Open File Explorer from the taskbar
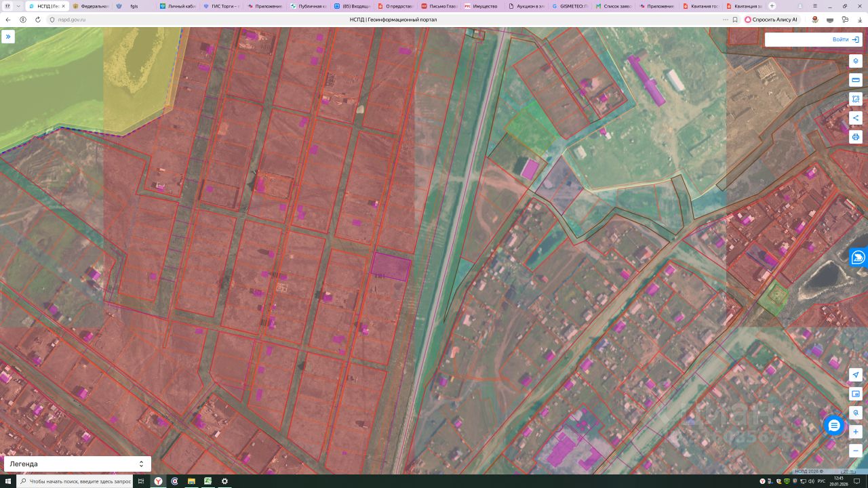The width and height of the screenshot is (868, 488). tap(191, 481)
